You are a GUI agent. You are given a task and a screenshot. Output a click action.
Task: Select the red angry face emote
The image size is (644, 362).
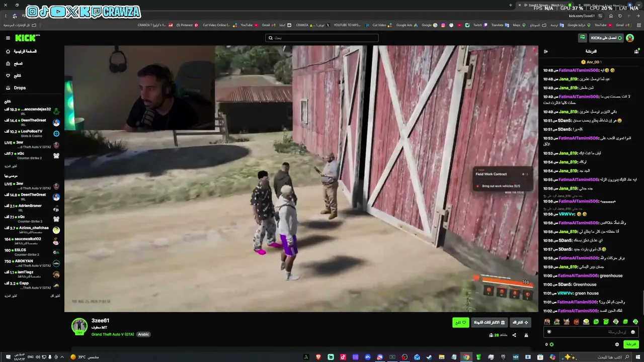pos(577,322)
